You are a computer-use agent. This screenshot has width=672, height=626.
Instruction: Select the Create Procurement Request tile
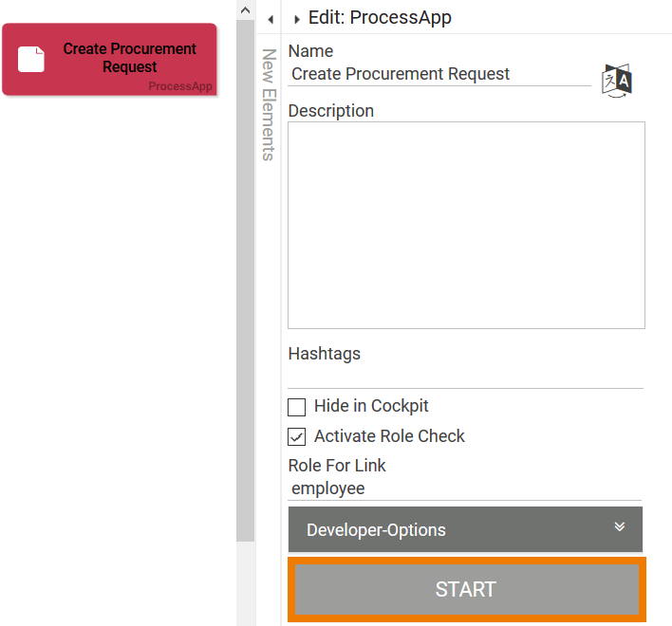point(109,59)
